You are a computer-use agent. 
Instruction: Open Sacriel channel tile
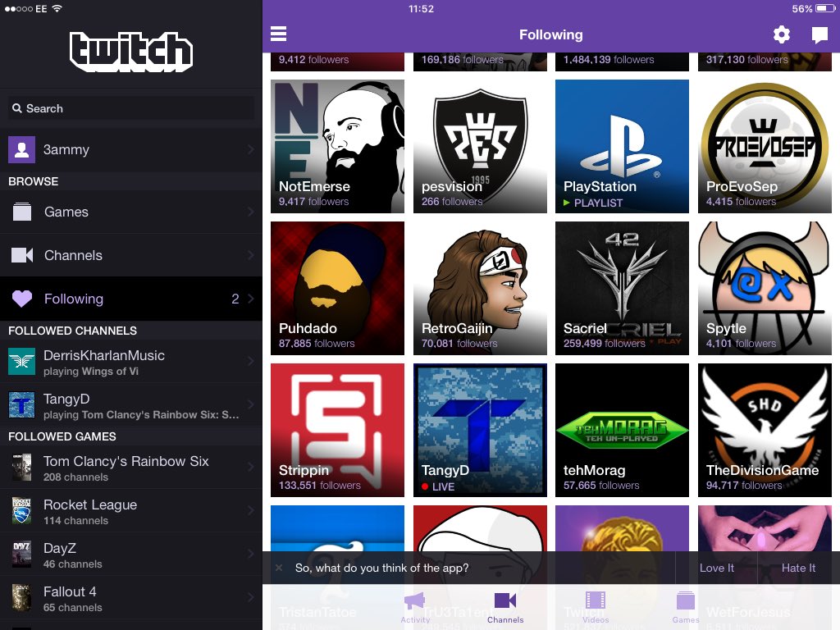pos(622,288)
